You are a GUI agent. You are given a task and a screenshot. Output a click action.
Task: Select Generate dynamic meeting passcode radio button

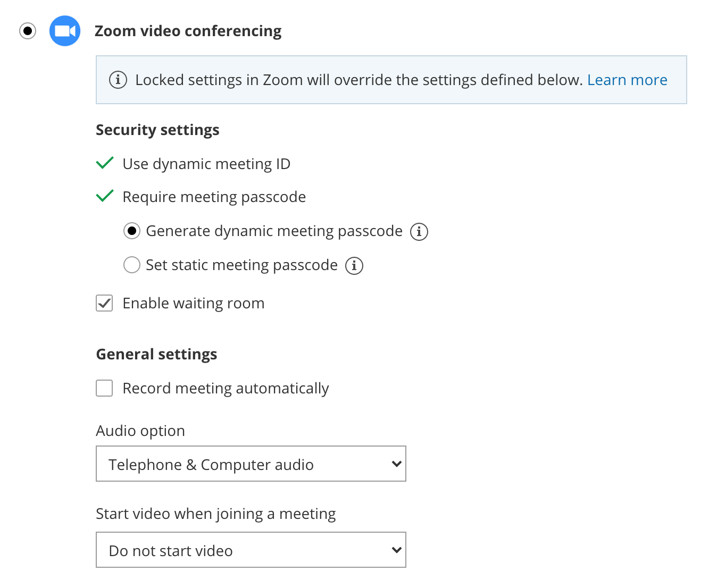(132, 231)
